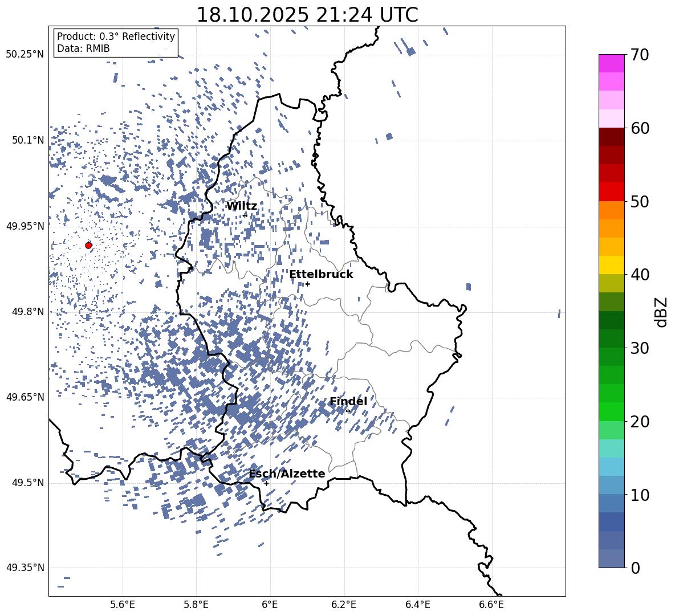Click the Esch/Alzette station cross marker
Image resolution: width=675 pixels, height=616 pixels.
pos(266,483)
